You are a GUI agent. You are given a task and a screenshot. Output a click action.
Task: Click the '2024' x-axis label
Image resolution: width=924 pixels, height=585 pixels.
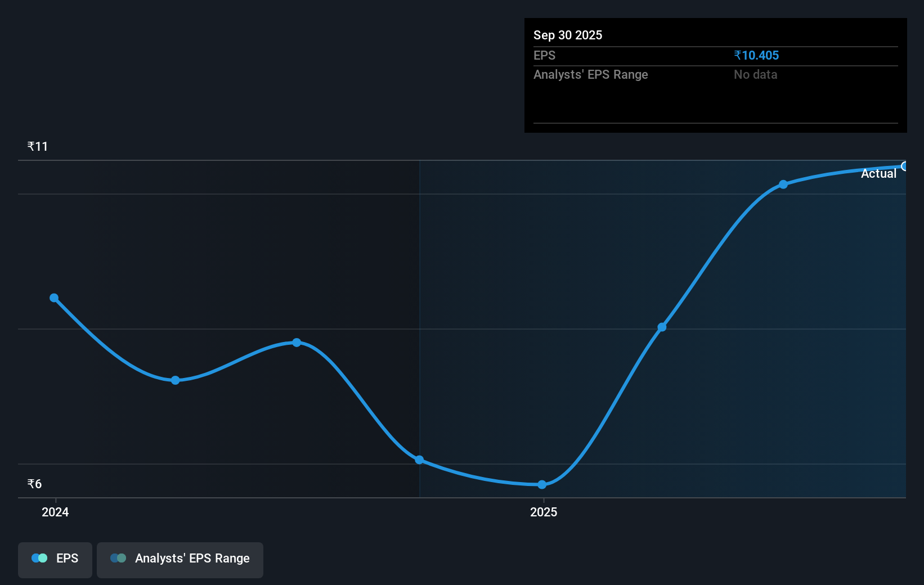tap(55, 512)
